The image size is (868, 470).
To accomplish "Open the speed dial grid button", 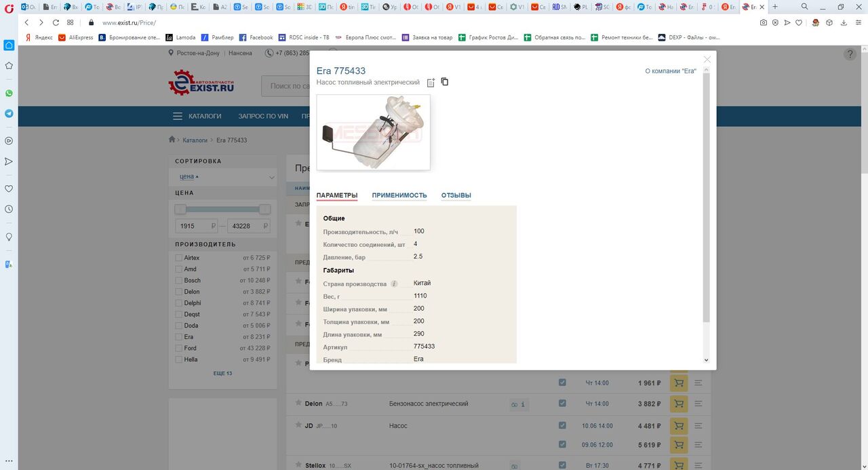I will (x=70, y=22).
